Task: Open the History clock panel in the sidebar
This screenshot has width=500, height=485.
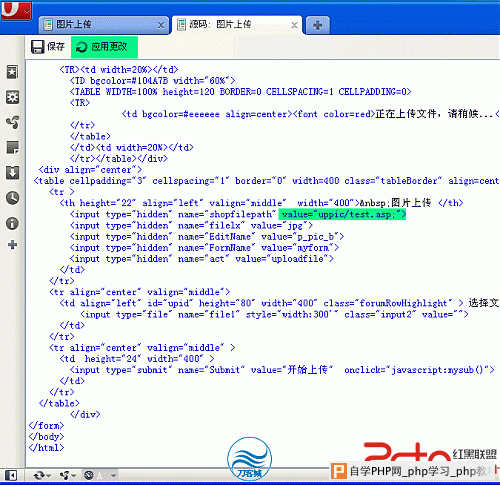Action: pos(12,198)
